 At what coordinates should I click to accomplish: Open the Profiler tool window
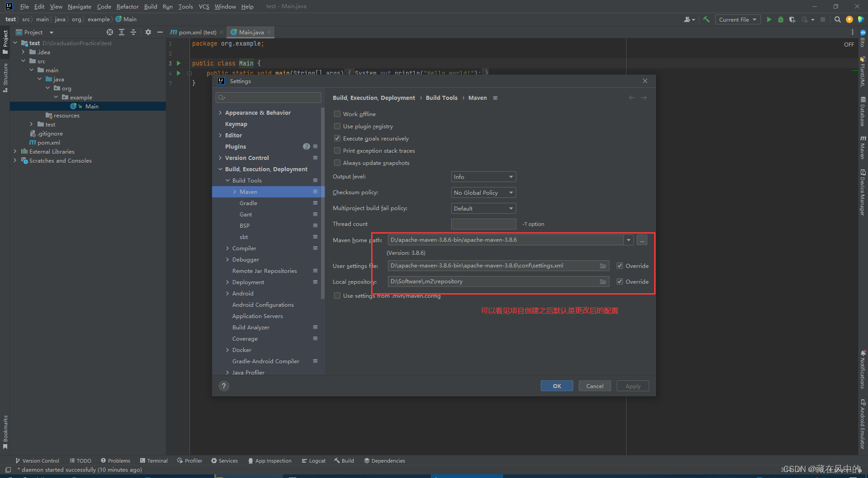189,460
